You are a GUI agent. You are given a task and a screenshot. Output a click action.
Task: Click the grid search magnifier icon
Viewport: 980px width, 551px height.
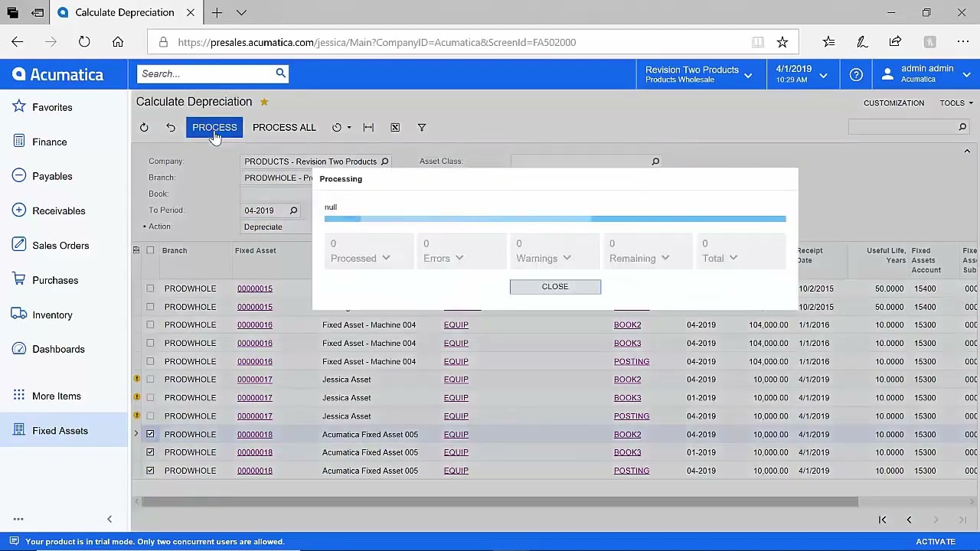click(962, 127)
